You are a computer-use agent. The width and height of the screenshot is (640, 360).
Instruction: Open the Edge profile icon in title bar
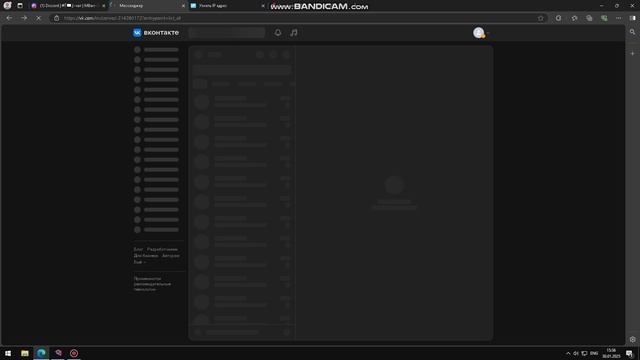pos(7,5)
